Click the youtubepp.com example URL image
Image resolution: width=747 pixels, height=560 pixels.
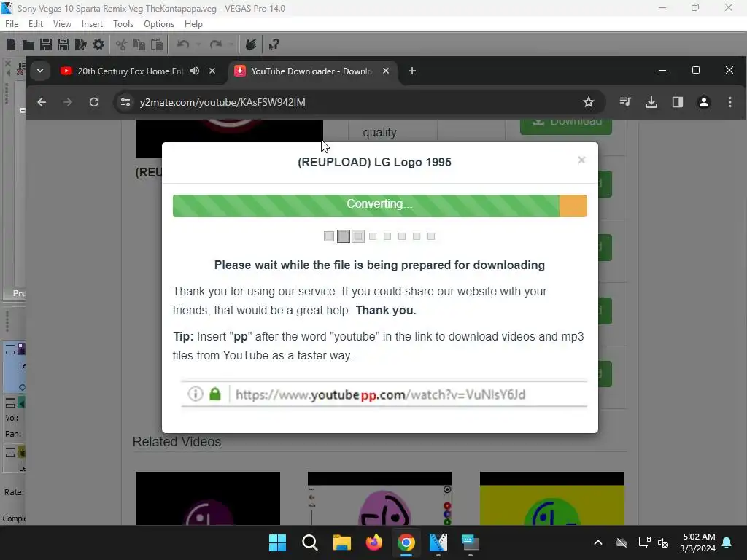coord(384,394)
